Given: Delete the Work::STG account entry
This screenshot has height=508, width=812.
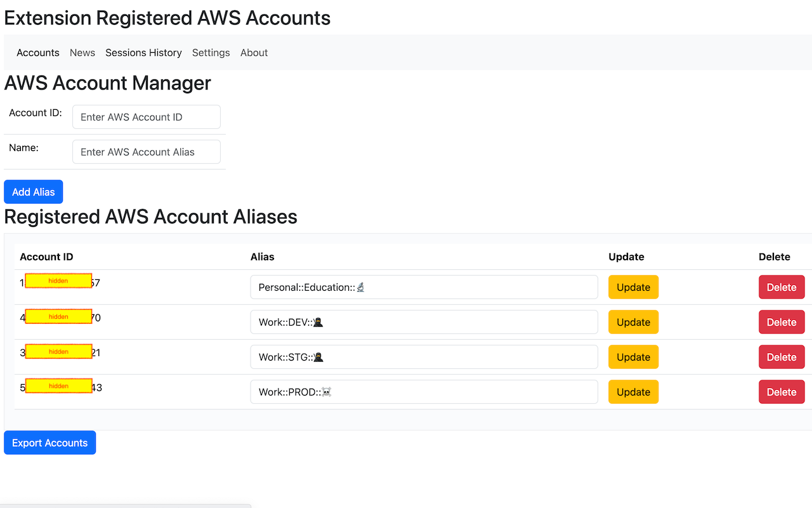Looking at the screenshot, I should [x=781, y=357].
